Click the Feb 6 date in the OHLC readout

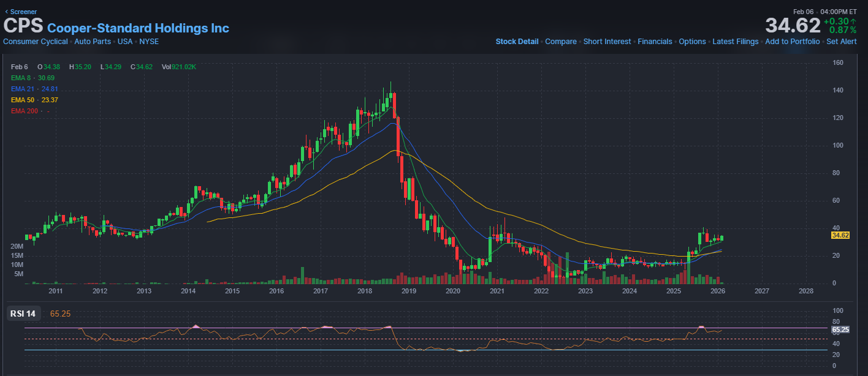20,67
